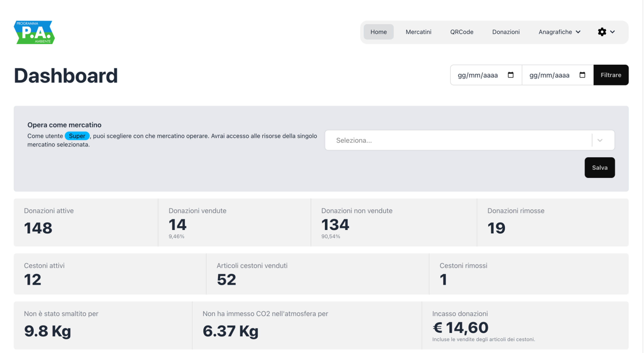Expand the Anagrafiche dropdown menu
Image resolution: width=644 pixels, height=353 pixels.
point(559,32)
